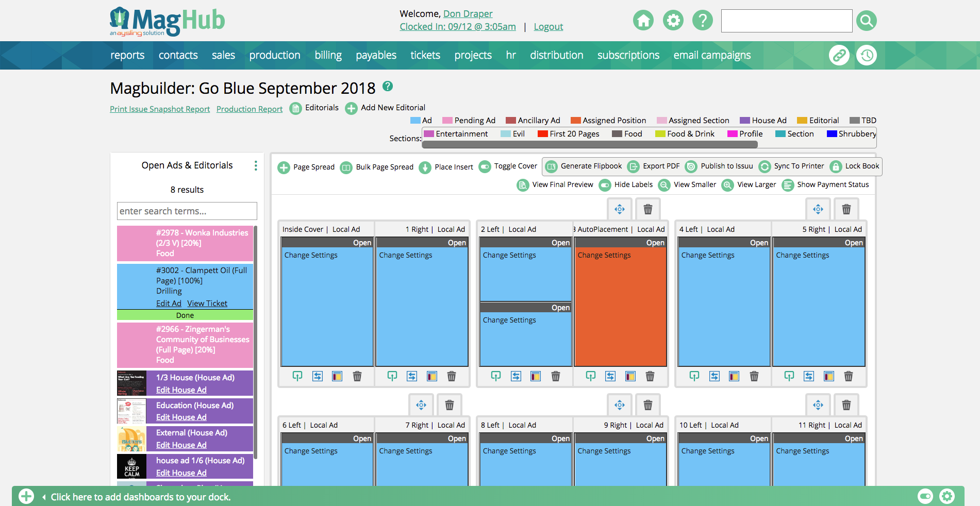The height and width of the screenshot is (506, 980).
Task: Open the contacts menu
Action: (x=178, y=55)
